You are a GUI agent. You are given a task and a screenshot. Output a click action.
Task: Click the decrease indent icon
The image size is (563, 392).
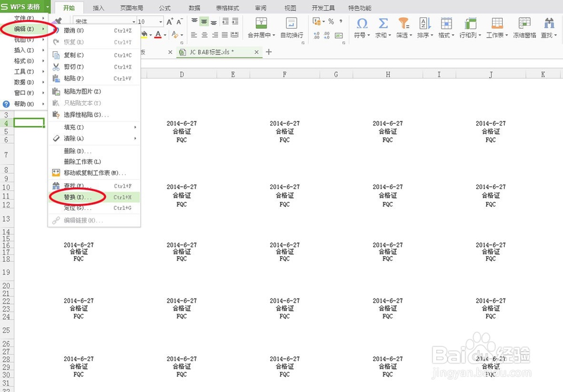click(226, 21)
